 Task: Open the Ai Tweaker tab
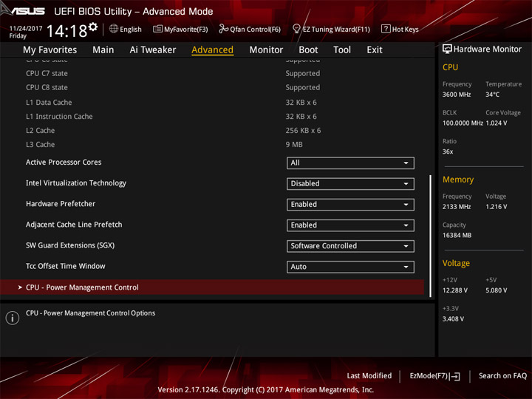(153, 50)
